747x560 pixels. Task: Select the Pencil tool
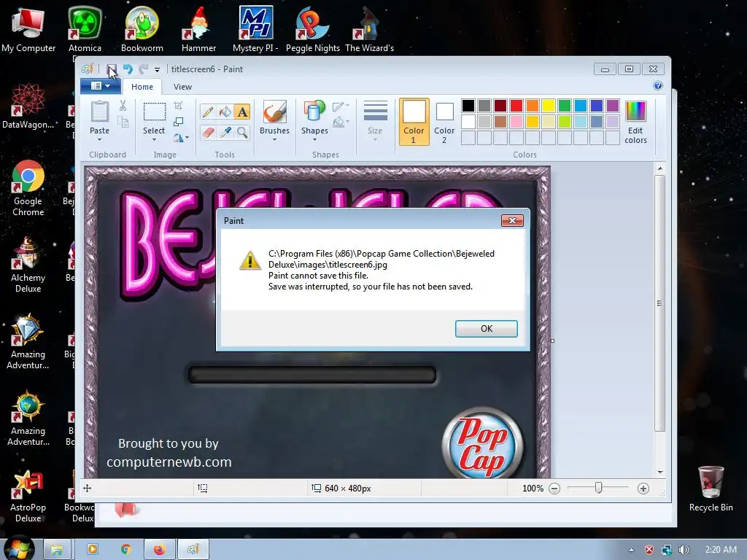tap(208, 112)
